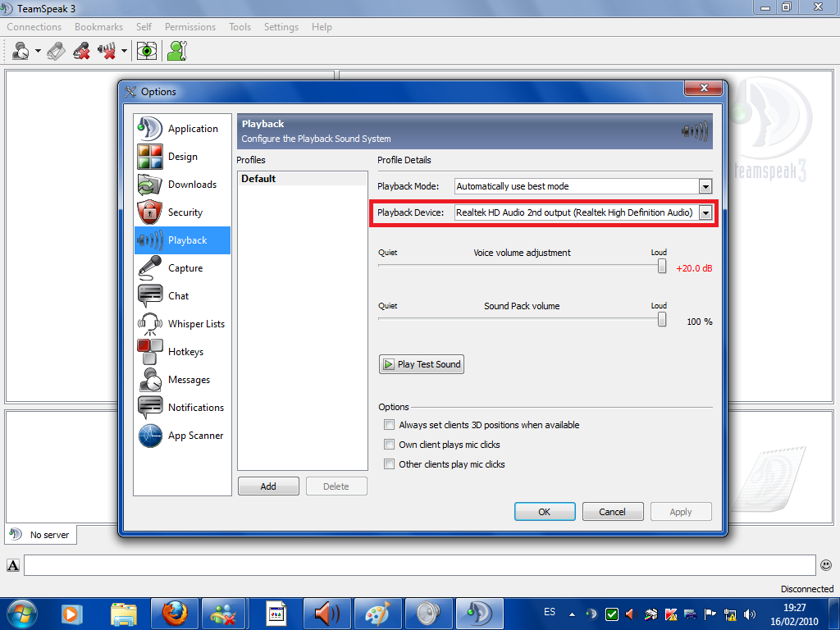
Task: Click the greyed Disconnect plug toolbar icon
Action: pos(57,51)
